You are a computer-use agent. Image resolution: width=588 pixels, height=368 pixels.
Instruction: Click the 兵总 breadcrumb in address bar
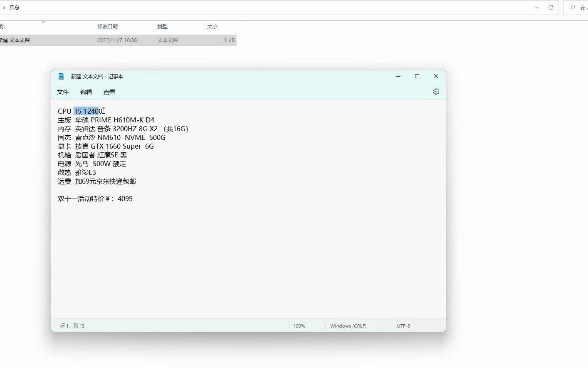pos(15,7)
